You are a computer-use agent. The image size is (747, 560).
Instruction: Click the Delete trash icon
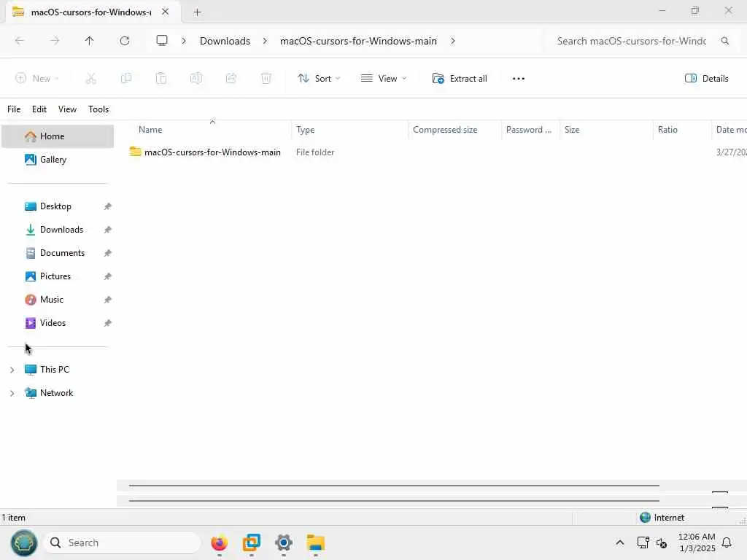tap(266, 79)
